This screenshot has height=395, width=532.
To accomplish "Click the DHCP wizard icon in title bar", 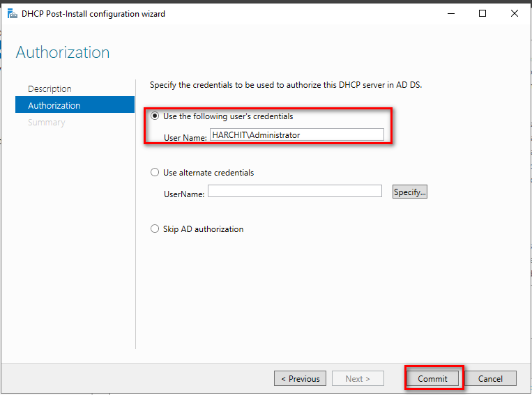I will [13, 14].
